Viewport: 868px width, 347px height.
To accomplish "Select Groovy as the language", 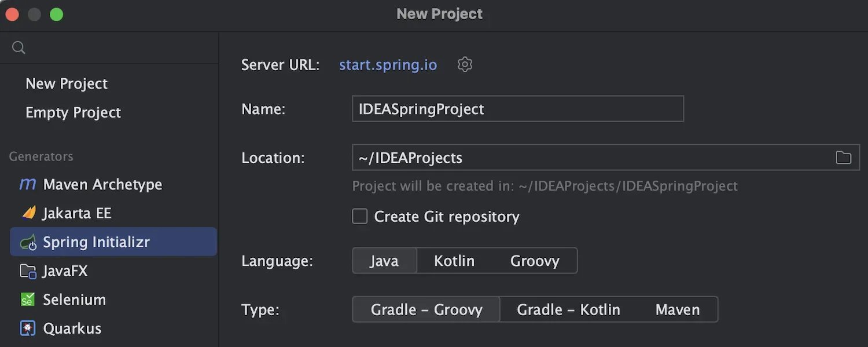I will tap(535, 261).
